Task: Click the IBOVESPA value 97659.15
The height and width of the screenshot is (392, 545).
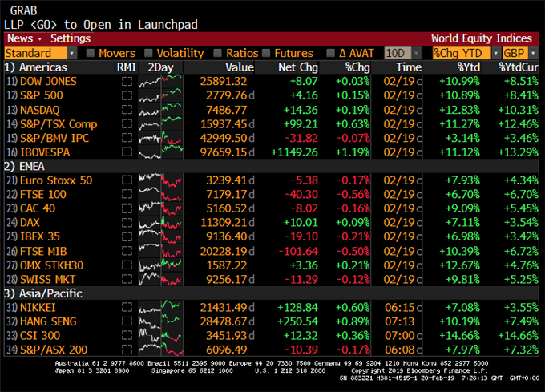Action: click(x=224, y=152)
